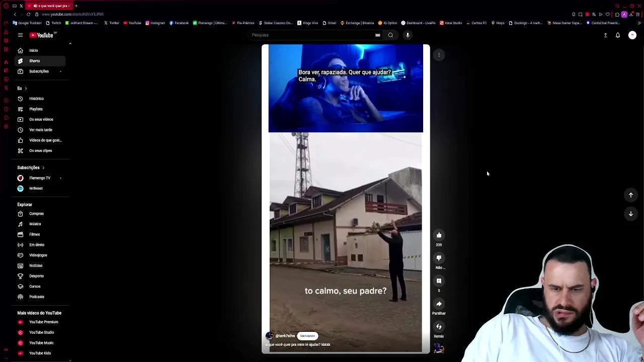This screenshot has width=644, height=362.
Task: Open Subscrições in the sidebar
Action: [40, 71]
